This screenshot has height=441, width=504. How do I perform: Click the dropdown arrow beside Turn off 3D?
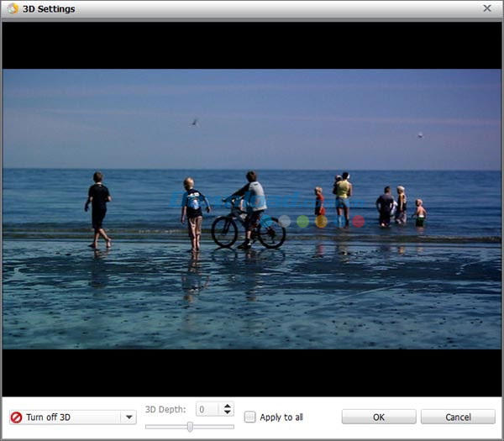[x=129, y=417]
